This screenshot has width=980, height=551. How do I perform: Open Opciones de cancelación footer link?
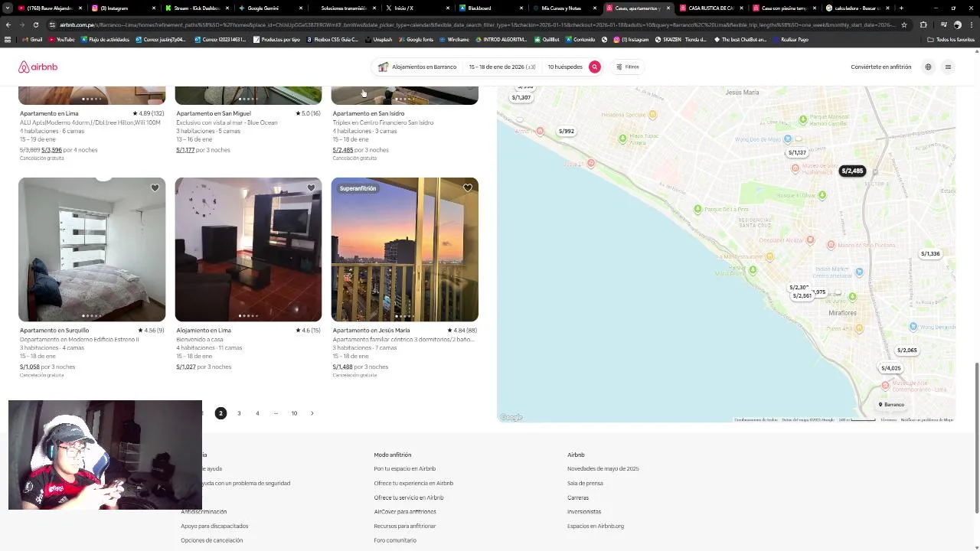[211, 540]
